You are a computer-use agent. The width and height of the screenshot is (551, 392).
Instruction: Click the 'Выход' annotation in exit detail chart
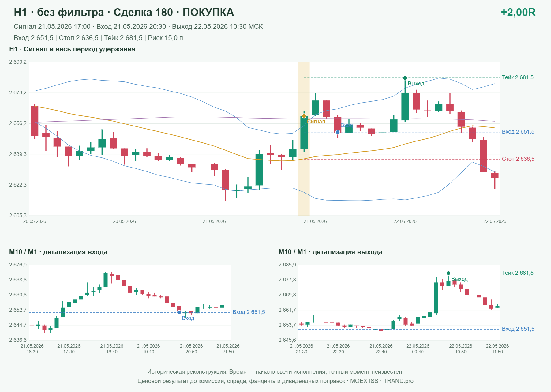(459, 279)
